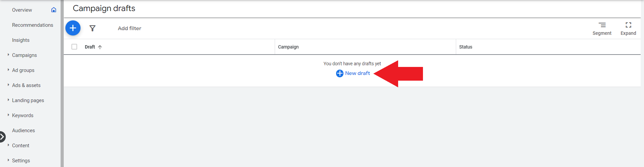This screenshot has width=644, height=167.
Task: Click the plus icon beside New draft
Action: tap(339, 73)
